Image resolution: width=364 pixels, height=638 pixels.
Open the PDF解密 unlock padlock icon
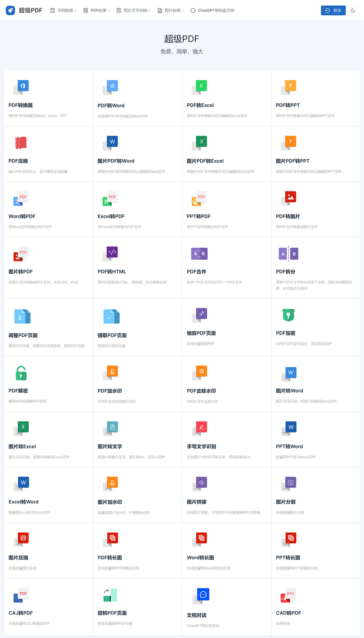(x=21, y=373)
